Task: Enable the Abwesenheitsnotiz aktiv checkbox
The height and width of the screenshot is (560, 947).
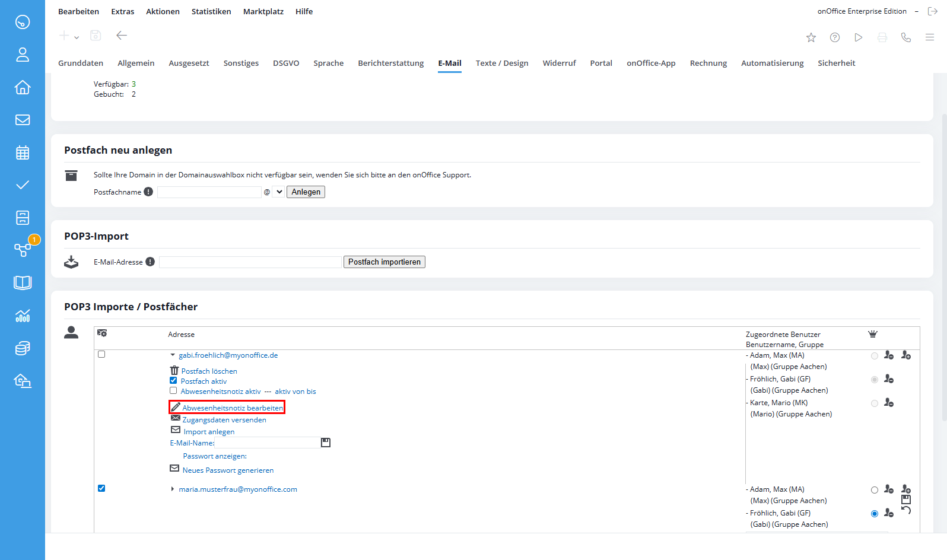Action: (173, 391)
